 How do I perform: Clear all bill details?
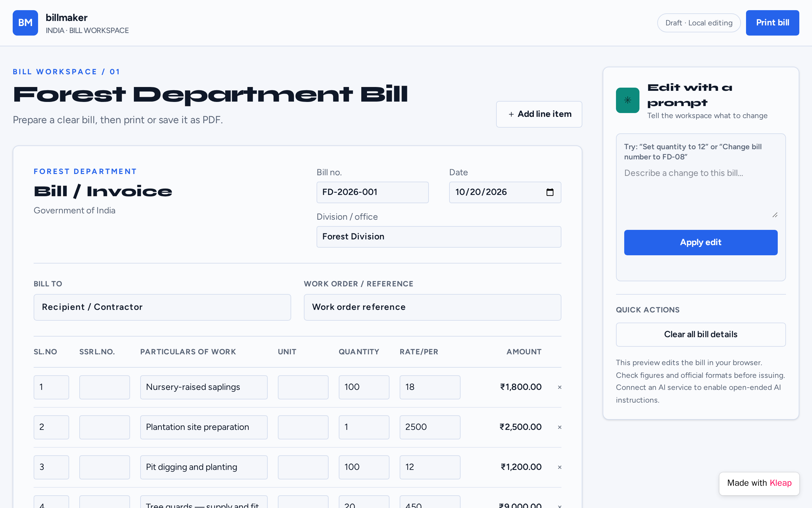coord(701,335)
